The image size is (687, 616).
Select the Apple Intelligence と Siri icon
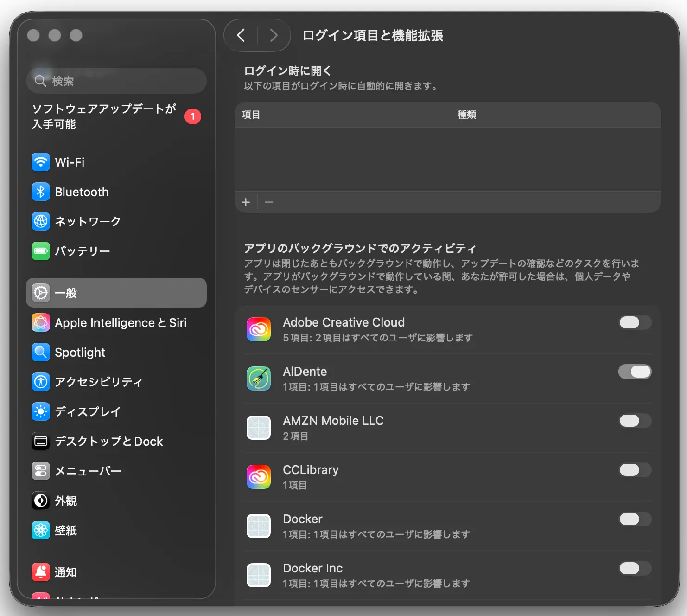click(41, 323)
